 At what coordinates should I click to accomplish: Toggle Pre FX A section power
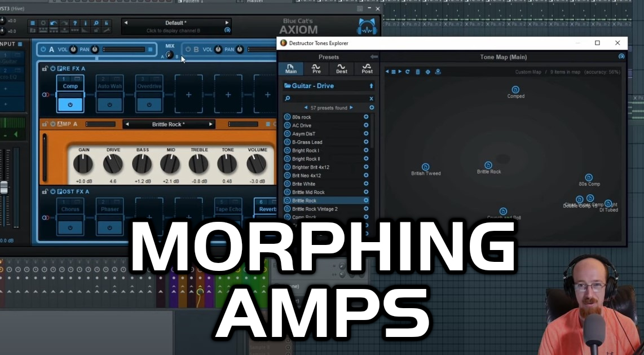pyautogui.click(x=52, y=69)
